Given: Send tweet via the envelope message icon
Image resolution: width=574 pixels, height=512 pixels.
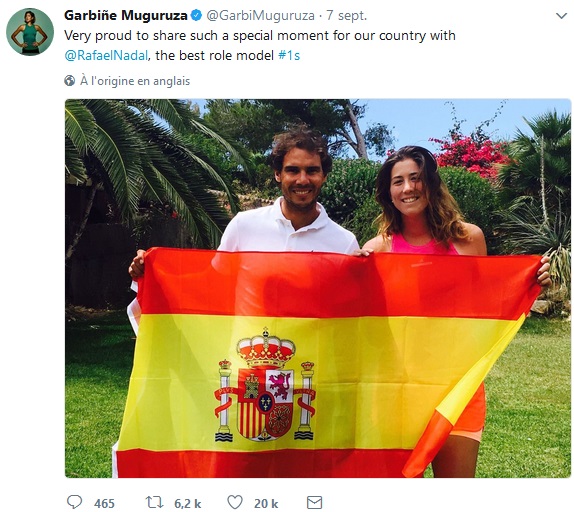Looking at the screenshot, I should pyautogui.click(x=314, y=502).
